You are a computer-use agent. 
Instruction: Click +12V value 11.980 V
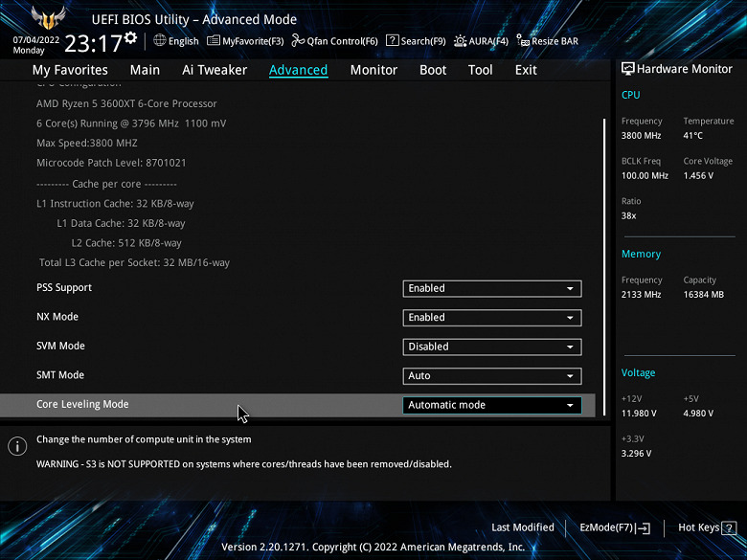point(639,414)
